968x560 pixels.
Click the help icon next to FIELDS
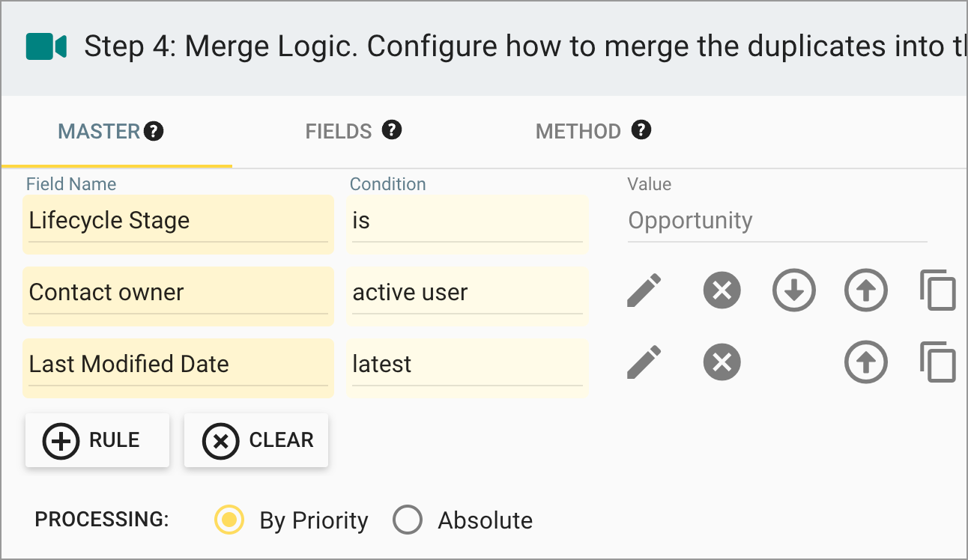(x=392, y=130)
